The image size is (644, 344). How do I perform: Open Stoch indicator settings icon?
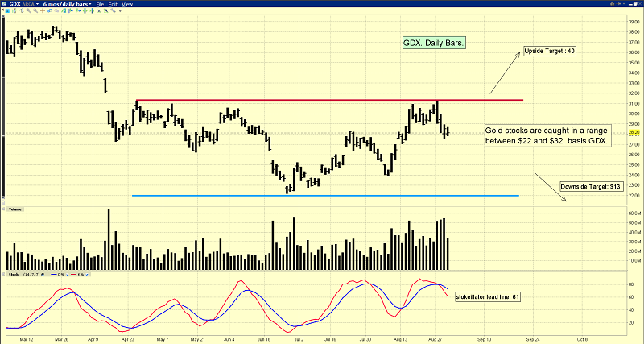pos(43,275)
